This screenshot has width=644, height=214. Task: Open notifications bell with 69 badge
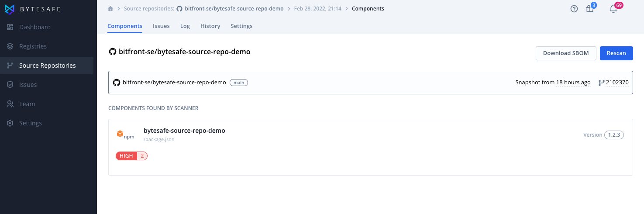pos(613,8)
